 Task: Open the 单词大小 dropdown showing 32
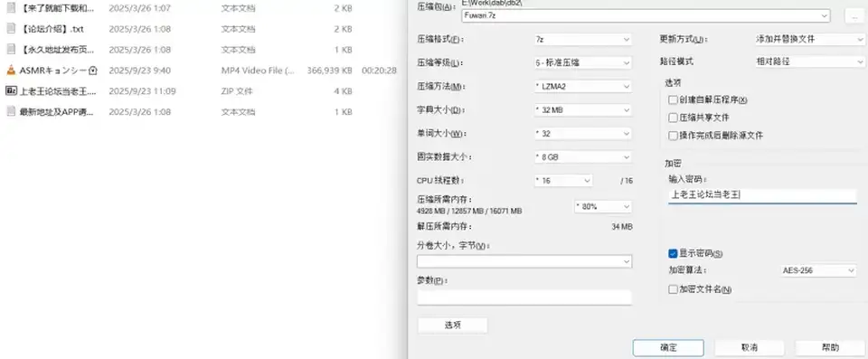[582, 134]
